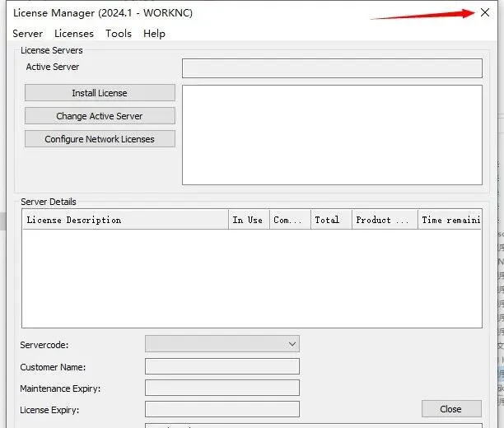Click the Customer Name field
Screen dimensions: 504x428
point(222,366)
